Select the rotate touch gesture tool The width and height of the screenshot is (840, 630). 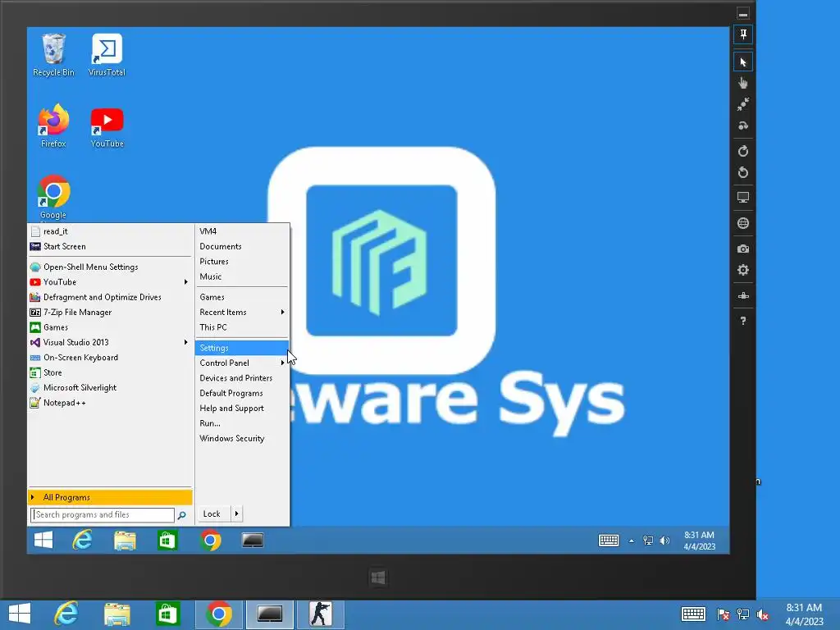pos(743,126)
